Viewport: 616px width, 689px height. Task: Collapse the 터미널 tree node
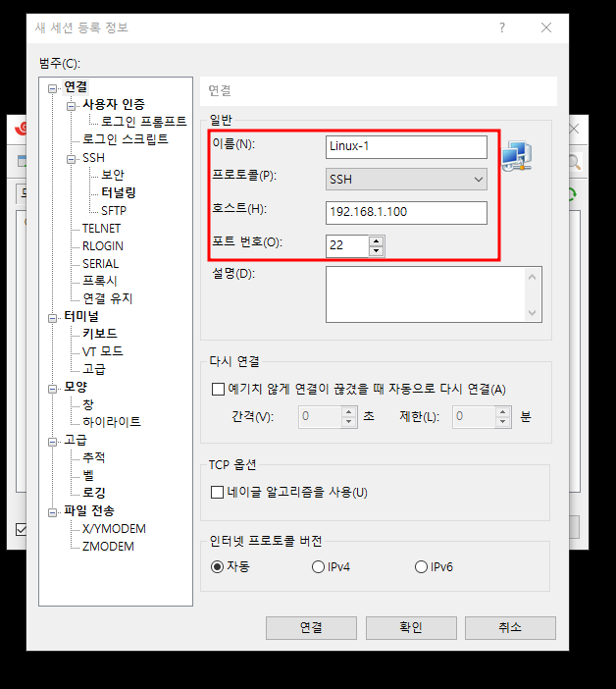point(53,318)
